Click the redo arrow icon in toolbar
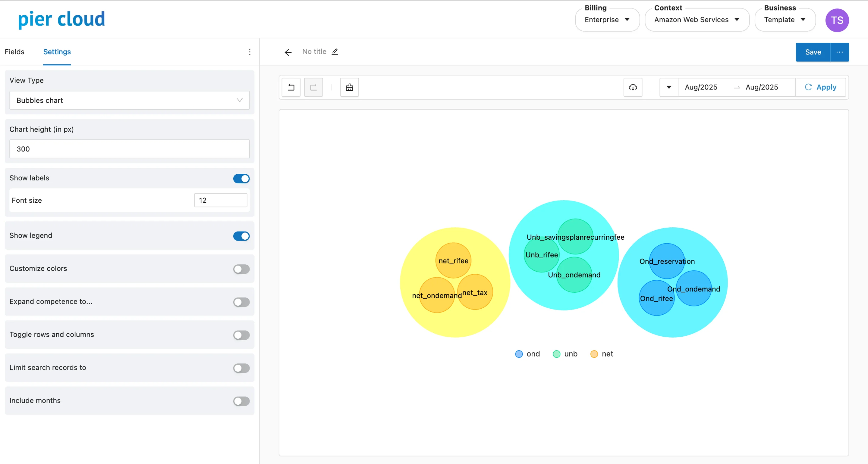This screenshot has width=868, height=464. [313, 88]
